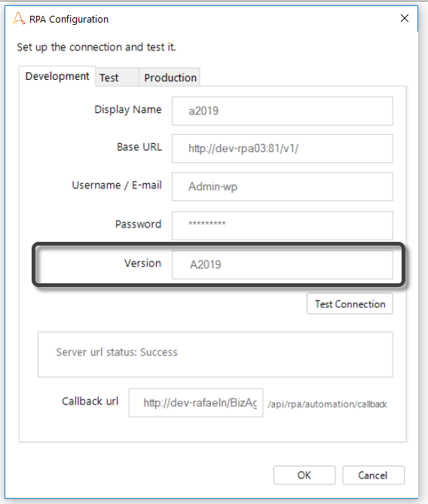Focus the Password field
428x504 pixels.
coord(283,226)
